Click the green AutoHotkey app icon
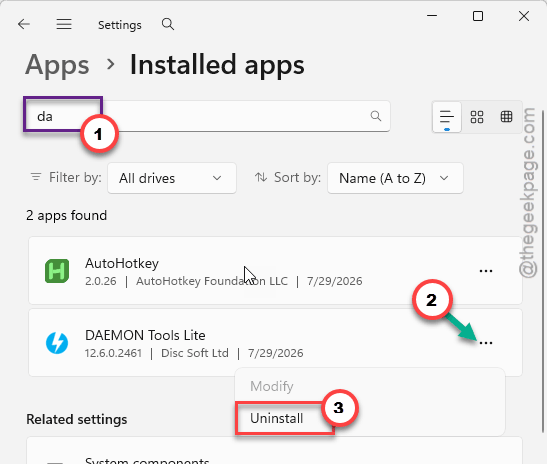This screenshot has width=547, height=464. coord(57,271)
